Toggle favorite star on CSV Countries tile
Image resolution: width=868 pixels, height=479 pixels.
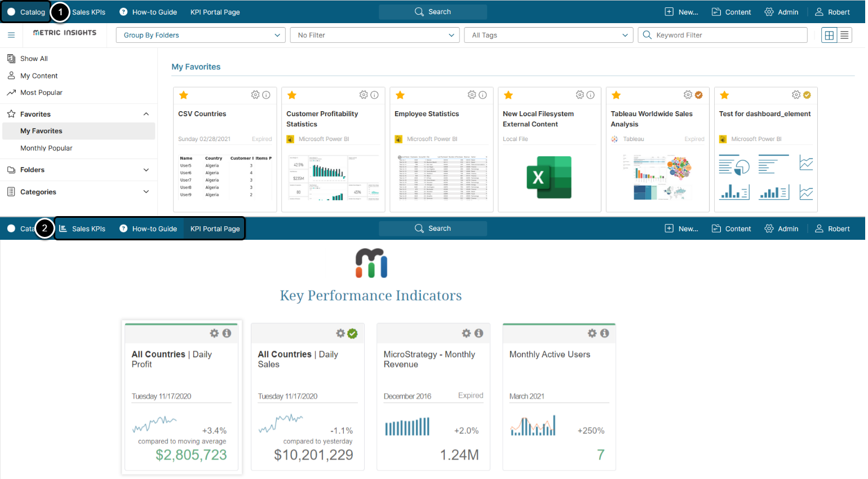(x=184, y=95)
